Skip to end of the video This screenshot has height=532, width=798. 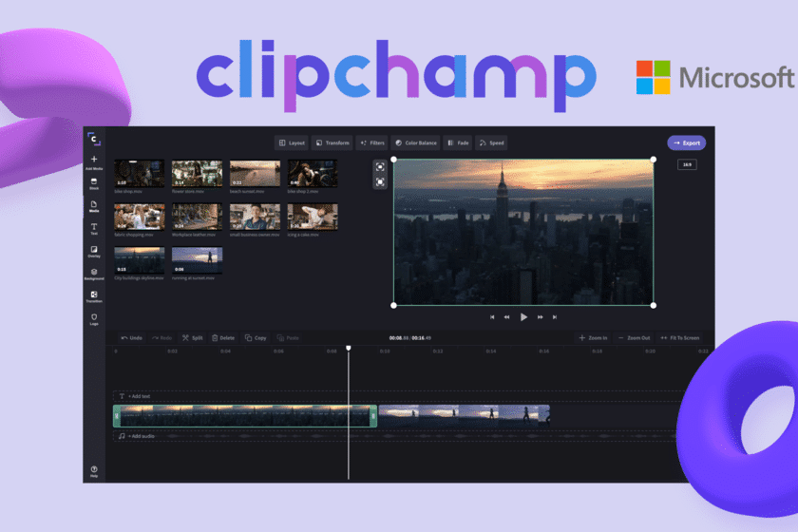pos(555,317)
